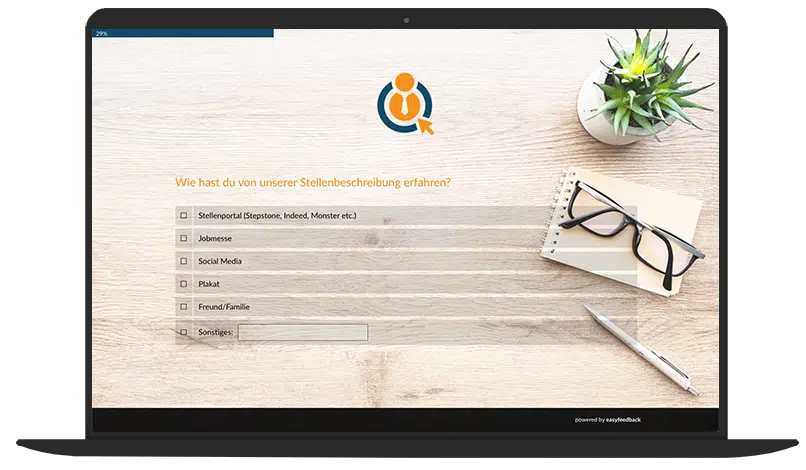Click the silver pen in the background
Viewport: 806px width, 470px height.
[640, 350]
